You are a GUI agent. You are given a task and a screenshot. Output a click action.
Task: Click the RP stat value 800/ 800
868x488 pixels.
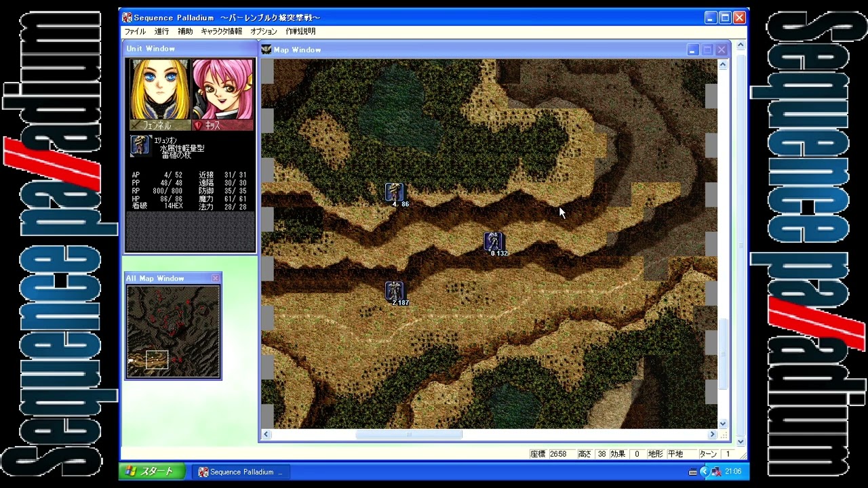(168, 191)
